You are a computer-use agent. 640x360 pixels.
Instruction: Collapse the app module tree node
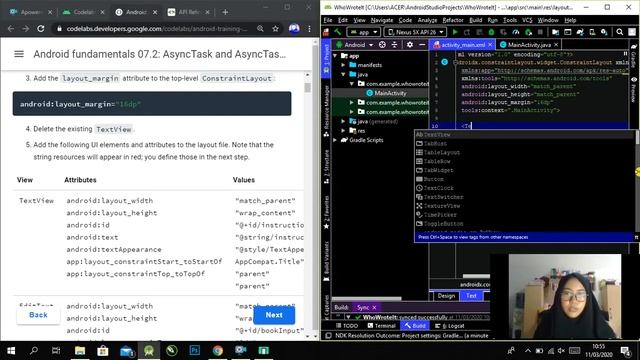[x=336, y=56]
